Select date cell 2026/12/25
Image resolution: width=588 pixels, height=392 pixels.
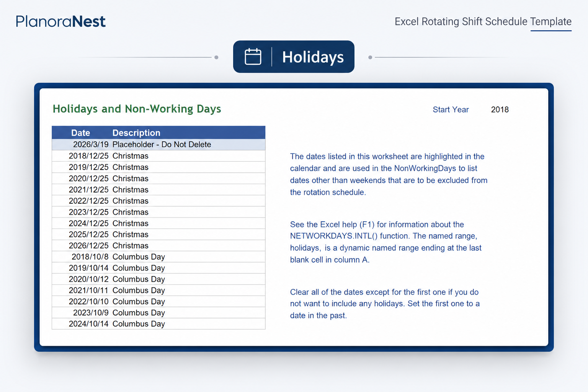click(x=89, y=245)
